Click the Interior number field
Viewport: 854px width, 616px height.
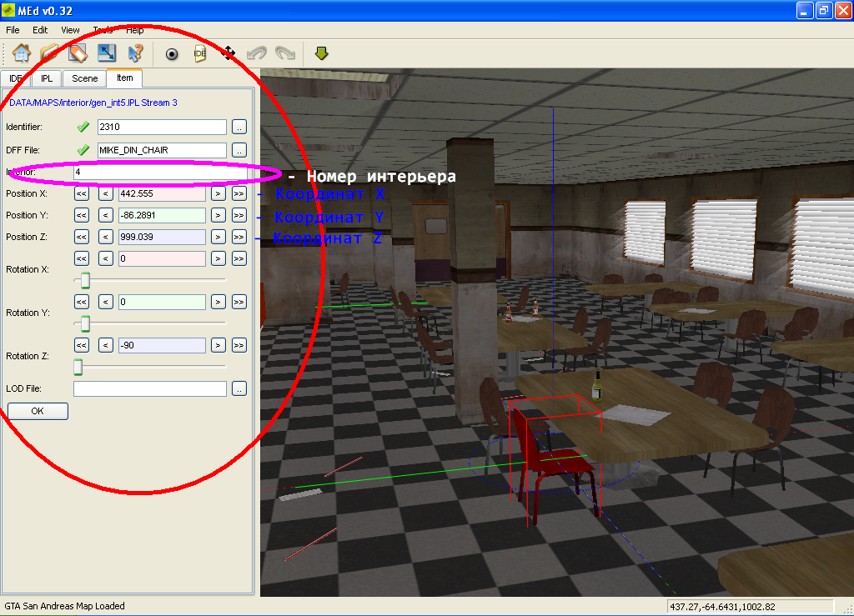[160, 172]
